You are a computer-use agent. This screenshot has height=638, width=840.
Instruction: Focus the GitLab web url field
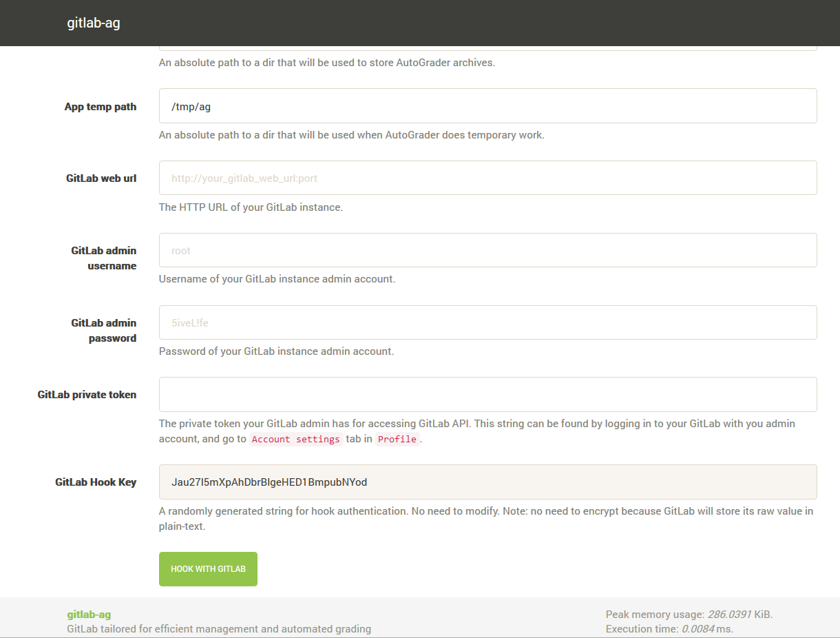(x=487, y=178)
